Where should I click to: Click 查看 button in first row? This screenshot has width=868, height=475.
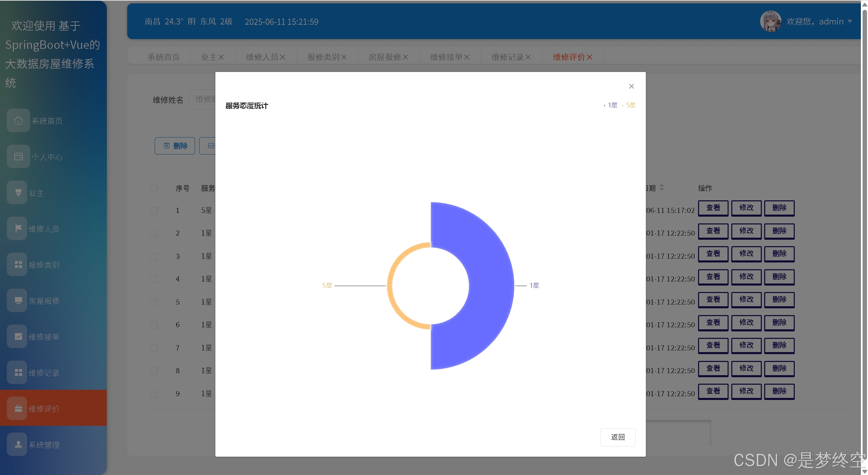point(713,208)
